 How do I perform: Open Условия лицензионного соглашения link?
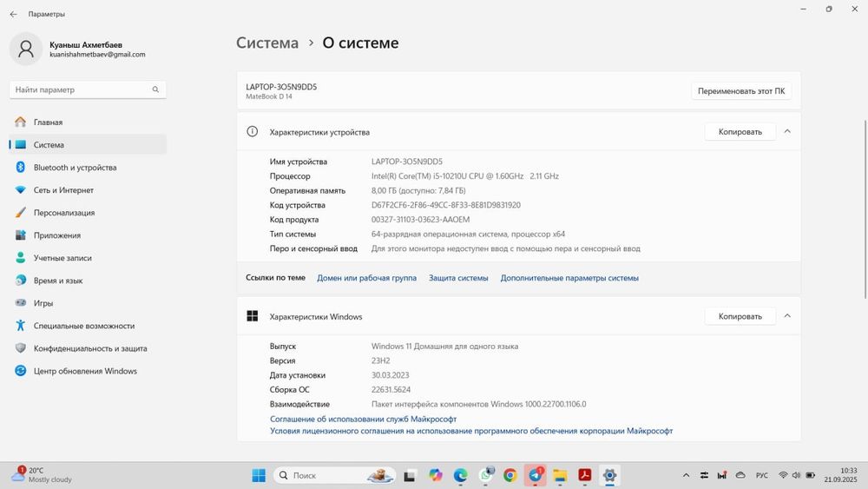tap(471, 431)
